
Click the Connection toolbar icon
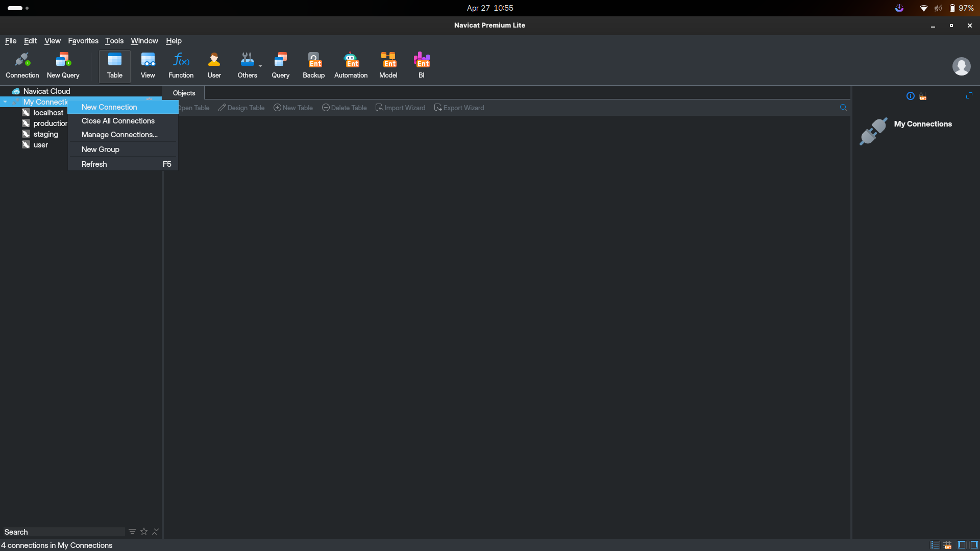pyautogui.click(x=22, y=66)
